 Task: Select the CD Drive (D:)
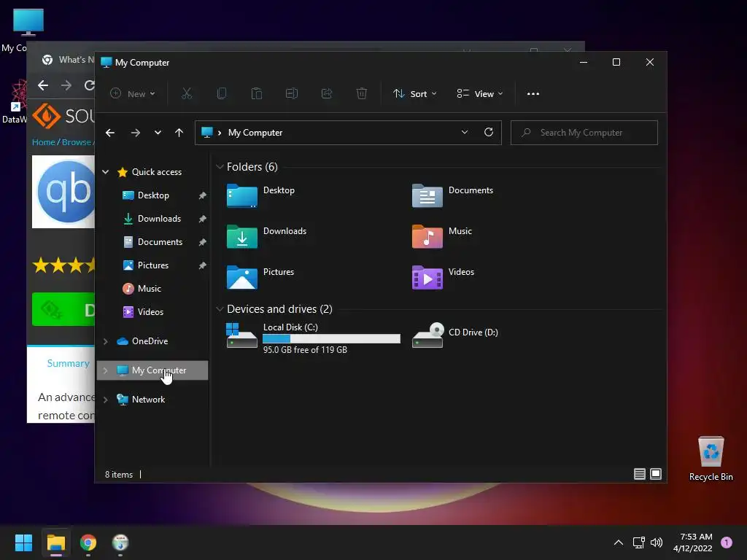[455, 335]
